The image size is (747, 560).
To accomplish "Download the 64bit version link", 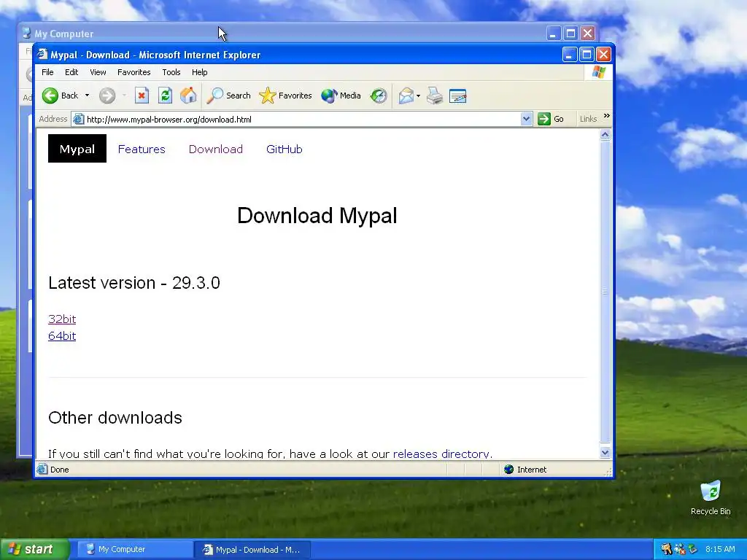I will coord(62,335).
